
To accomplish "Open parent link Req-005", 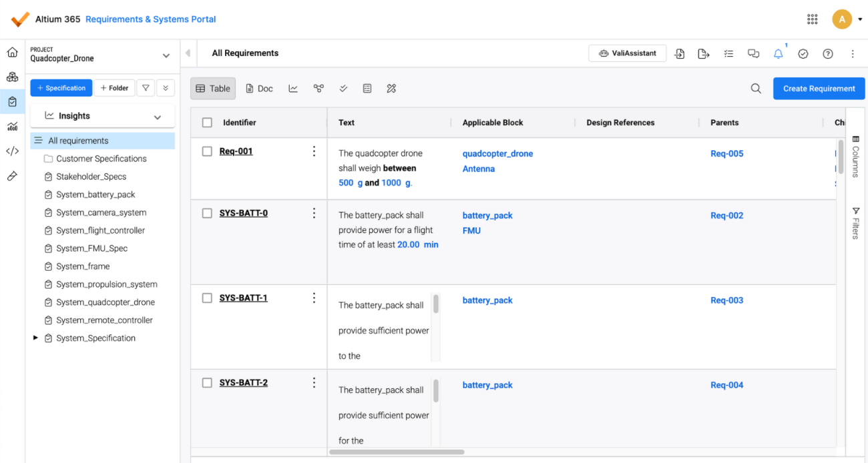I will tap(727, 153).
